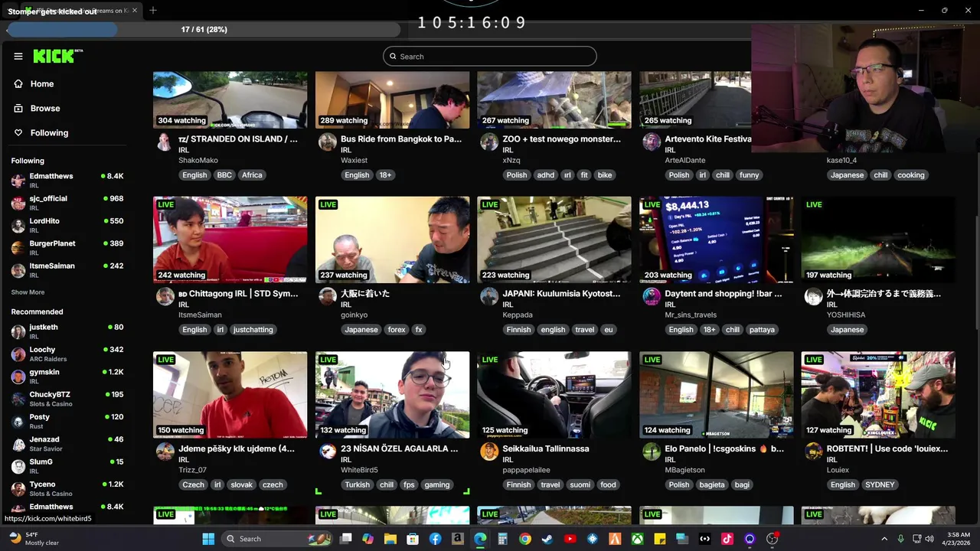Click goinkyo channel avatar
980x551 pixels.
tap(327, 296)
